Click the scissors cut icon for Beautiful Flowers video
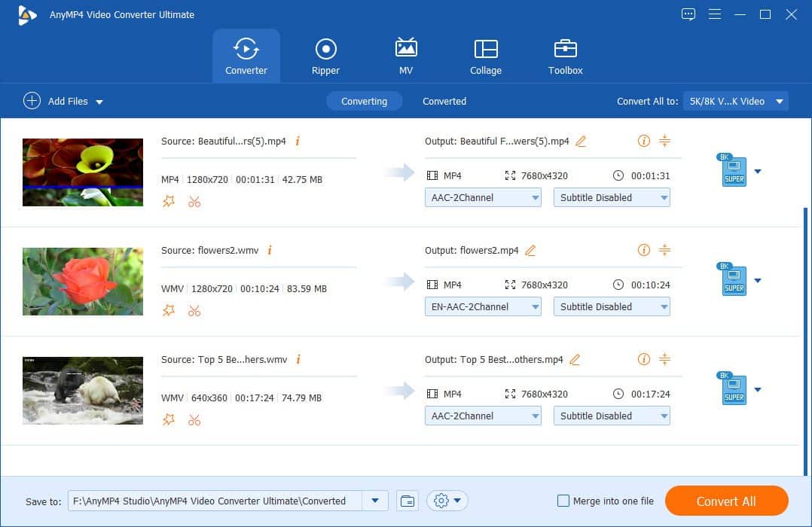 point(194,201)
